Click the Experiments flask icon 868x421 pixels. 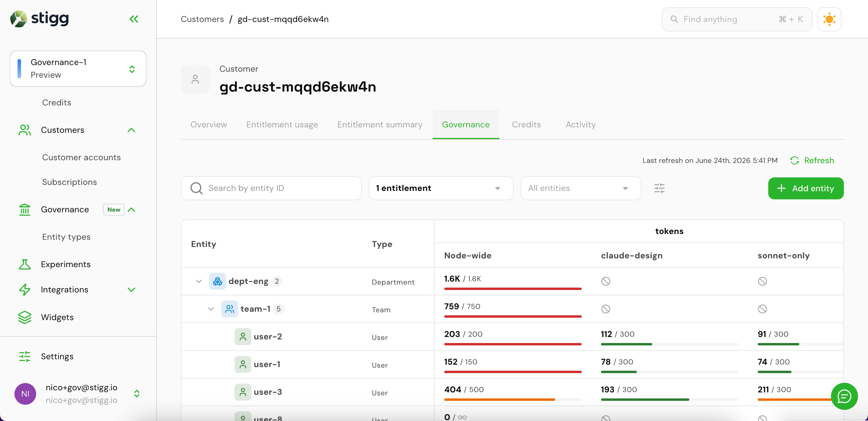click(x=25, y=264)
